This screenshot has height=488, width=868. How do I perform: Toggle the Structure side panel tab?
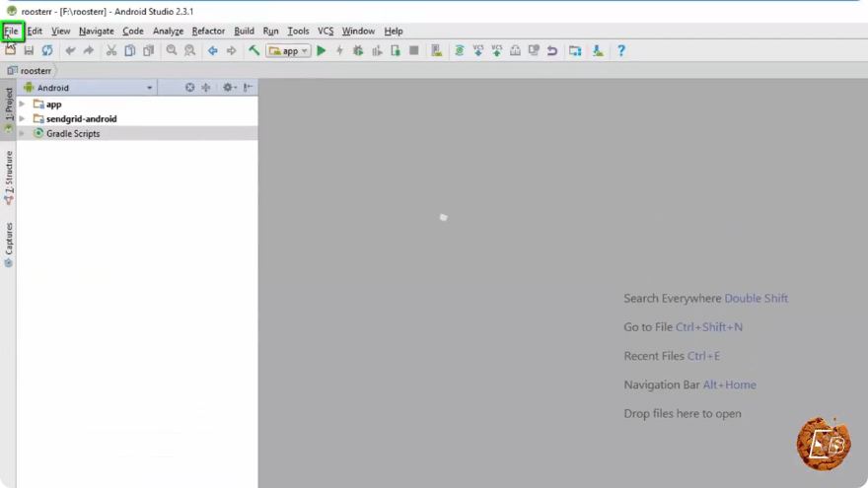click(x=8, y=177)
